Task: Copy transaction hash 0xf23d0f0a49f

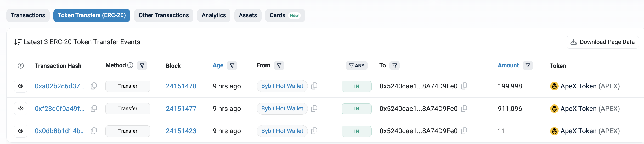Action: coord(94,109)
